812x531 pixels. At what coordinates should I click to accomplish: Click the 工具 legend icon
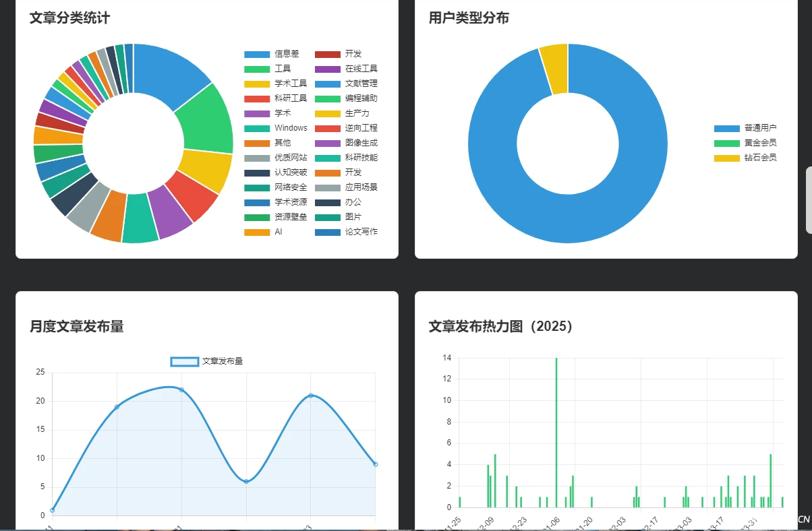(x=257, y=69)
